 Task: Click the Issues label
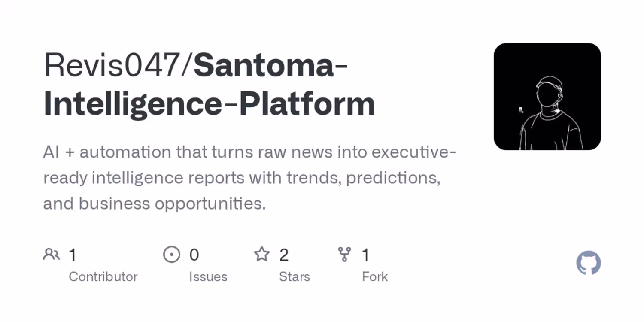click(208, 276)
